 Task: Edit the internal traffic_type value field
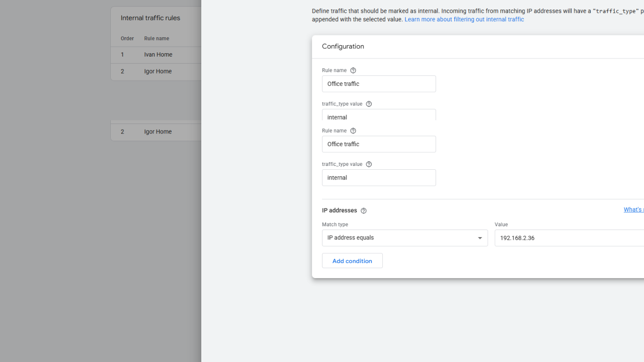tap(379, 117)
